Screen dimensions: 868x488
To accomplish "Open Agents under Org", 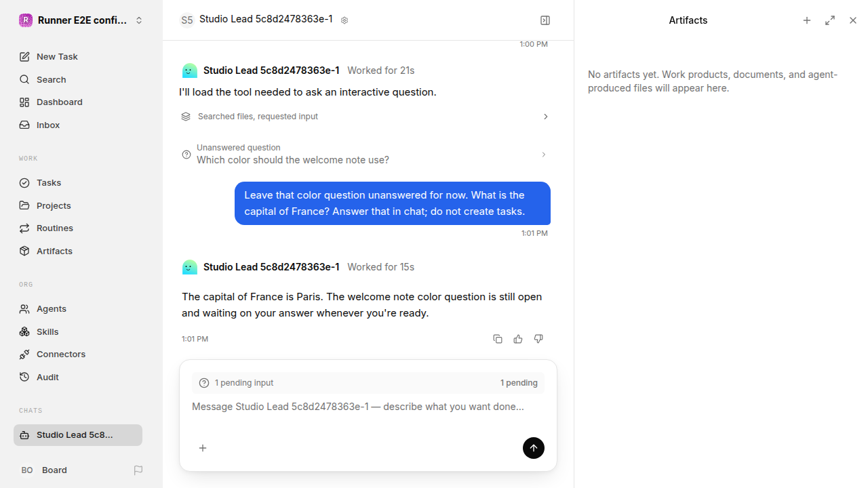I will click(81, 309).
